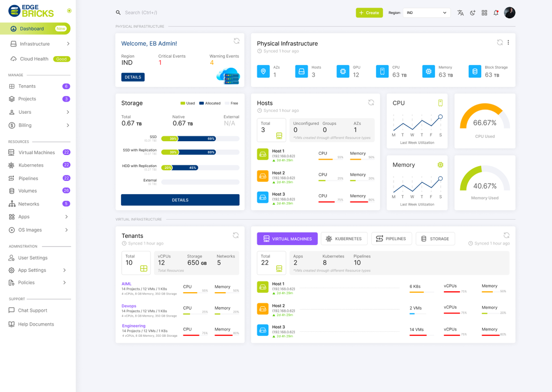Image resolution: width=552 pixels, height=392 pixels.
Task: Click the Host 2 orange icon
Action: (263, 176)
